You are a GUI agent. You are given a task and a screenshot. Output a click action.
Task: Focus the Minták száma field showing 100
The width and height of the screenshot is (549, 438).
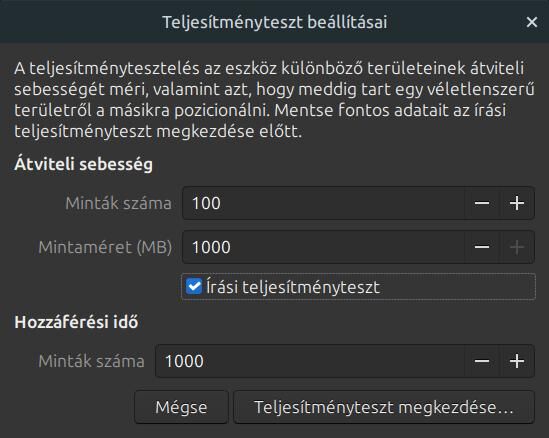[324, 203]
